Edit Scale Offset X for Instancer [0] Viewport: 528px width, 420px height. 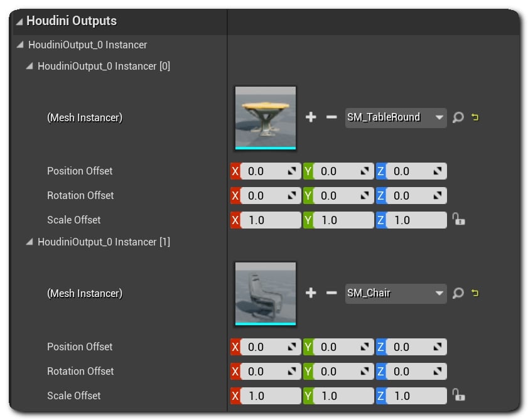(271, 220)
